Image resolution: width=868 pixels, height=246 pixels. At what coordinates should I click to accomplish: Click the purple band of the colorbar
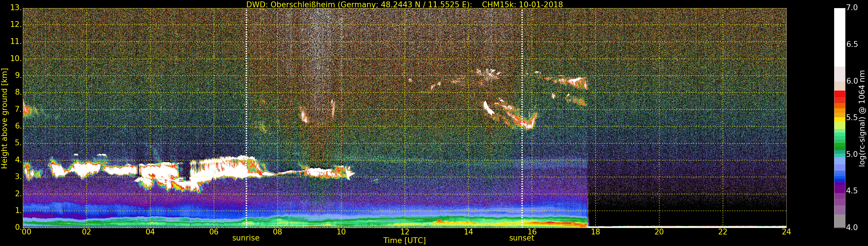tap(839, 187)
